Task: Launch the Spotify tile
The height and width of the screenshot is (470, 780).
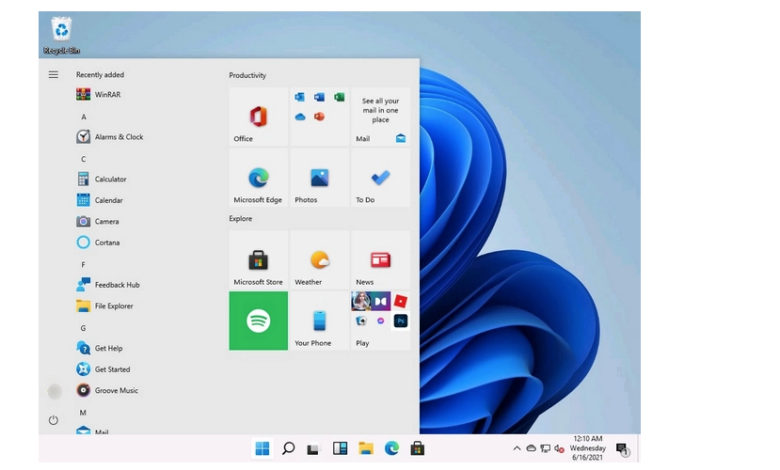Action: pyautogui.click(x=258, y=321)
